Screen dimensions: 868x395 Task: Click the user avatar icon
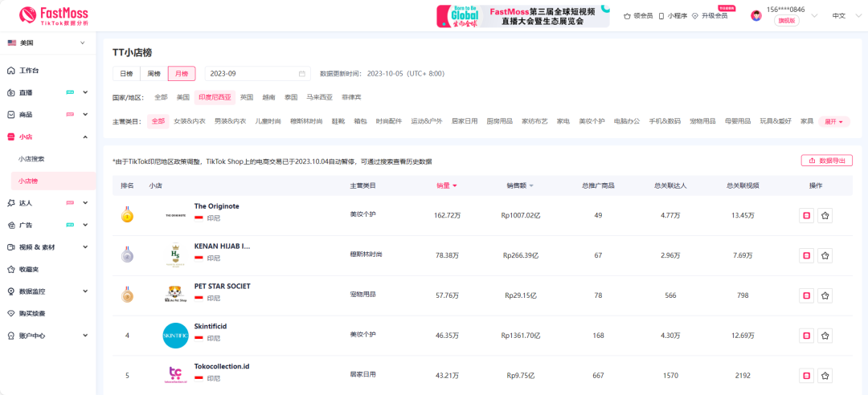tap(756, 15)
